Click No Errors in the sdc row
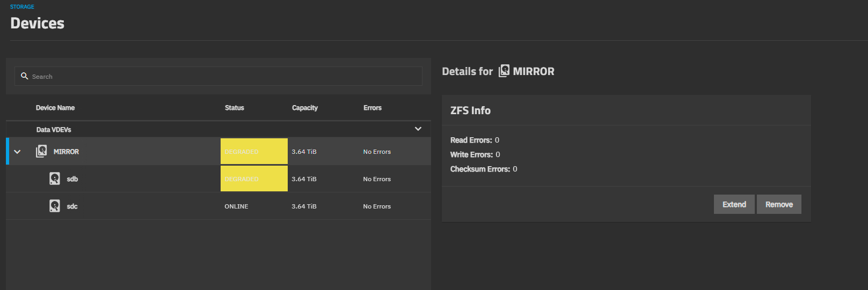 [x=377, y=206]
